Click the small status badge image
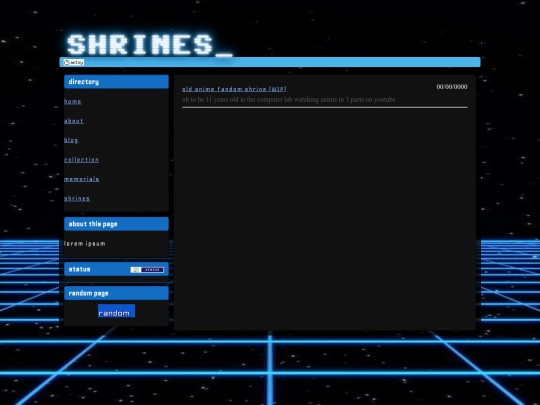This screenshot has height=405, width=540. pyautogui.click(x=147, y=270)
